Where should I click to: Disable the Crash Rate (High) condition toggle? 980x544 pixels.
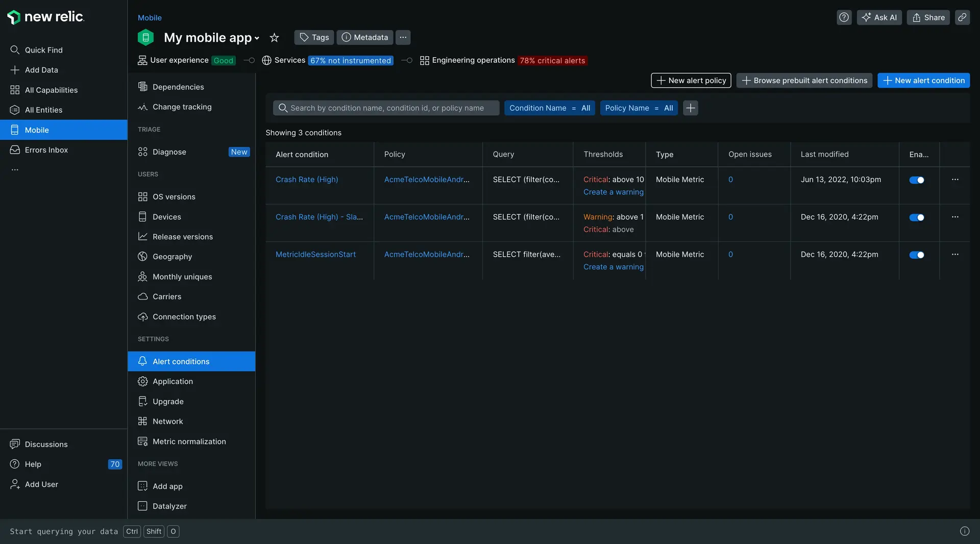point(916,180)
